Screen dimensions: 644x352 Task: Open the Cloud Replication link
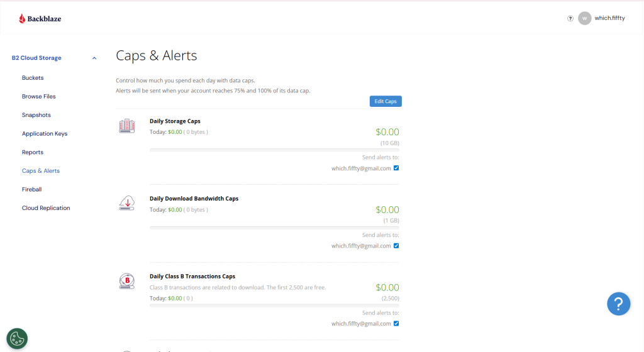coord(46,208)
